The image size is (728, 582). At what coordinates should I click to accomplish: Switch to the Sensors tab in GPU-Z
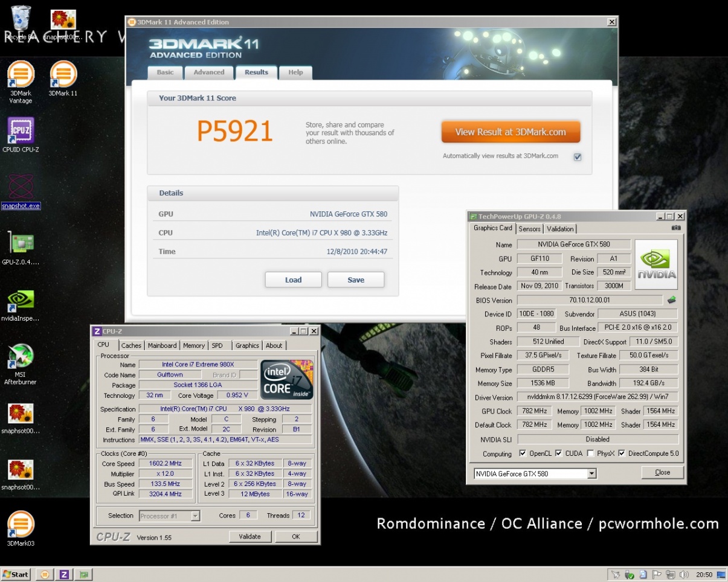click(x=529, y=229)
